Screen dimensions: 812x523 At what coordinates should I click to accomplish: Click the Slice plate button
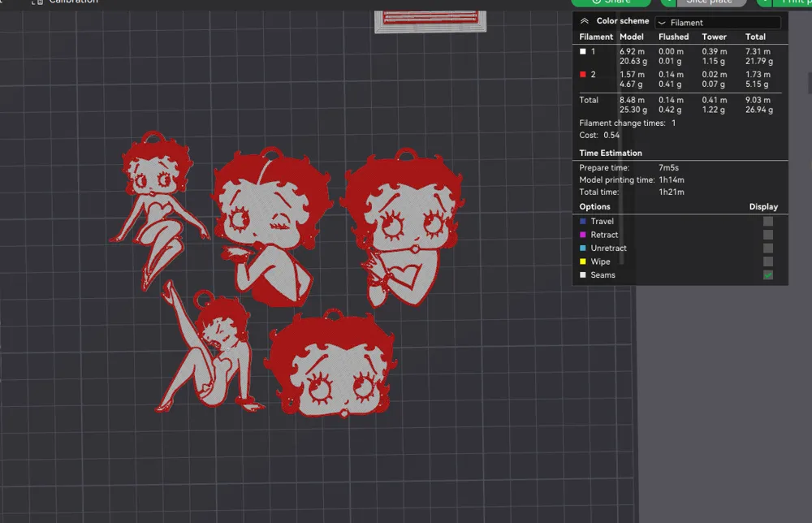coord(715,2)
